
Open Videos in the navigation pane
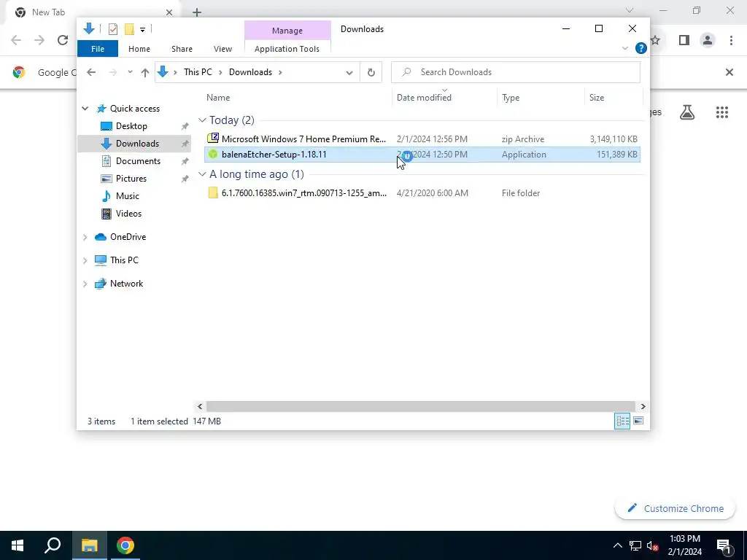(x=128, y=214)
